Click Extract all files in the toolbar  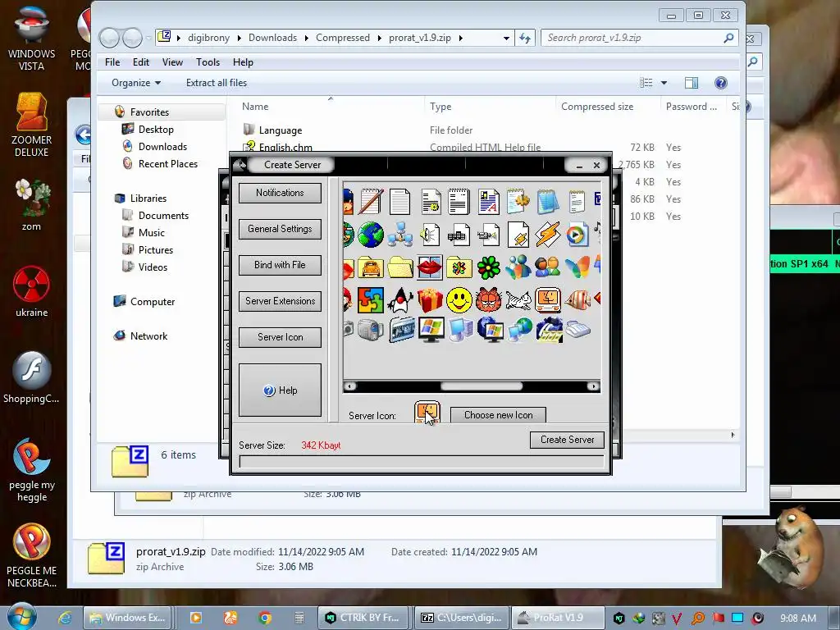coord(217,83)
